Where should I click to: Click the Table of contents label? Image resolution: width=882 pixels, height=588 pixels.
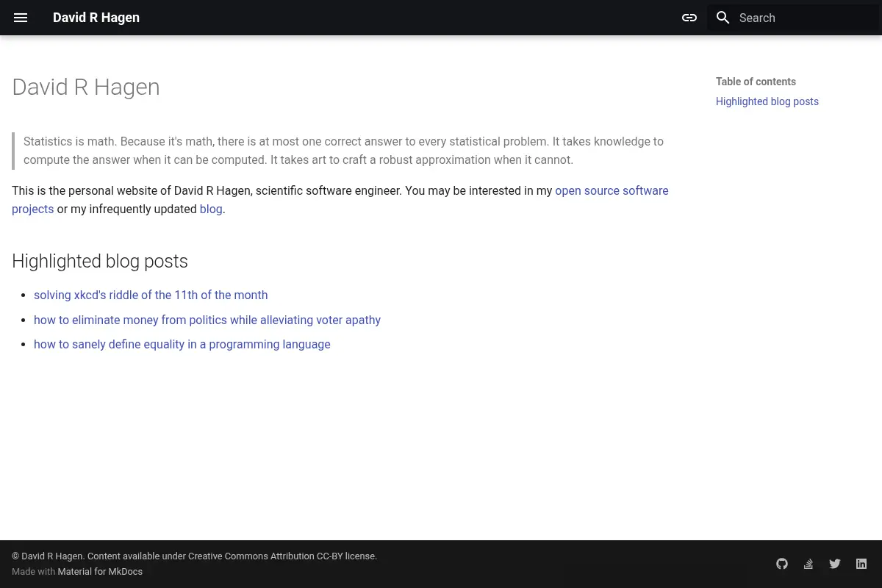point(756,82)
